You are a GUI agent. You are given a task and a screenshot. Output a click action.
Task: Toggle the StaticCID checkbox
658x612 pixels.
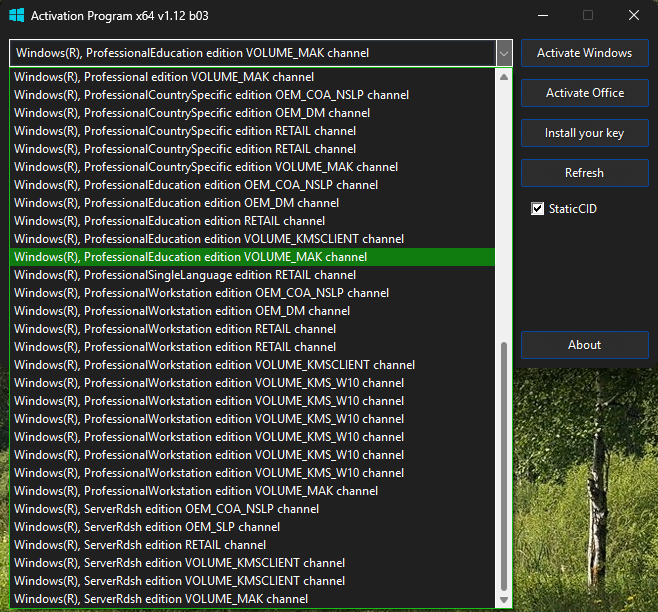coord(537,209)
